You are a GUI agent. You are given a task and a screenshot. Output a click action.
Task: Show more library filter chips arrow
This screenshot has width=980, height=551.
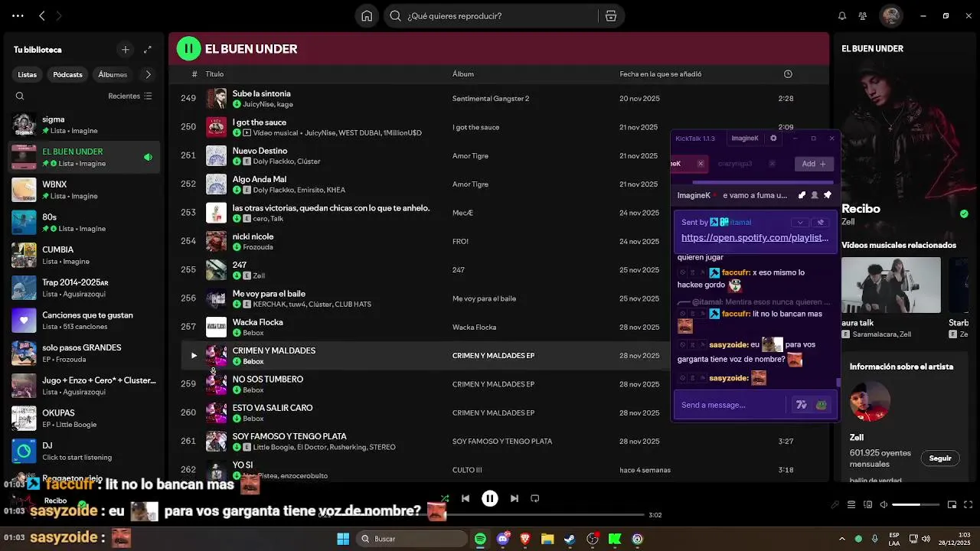pos(148,75)
